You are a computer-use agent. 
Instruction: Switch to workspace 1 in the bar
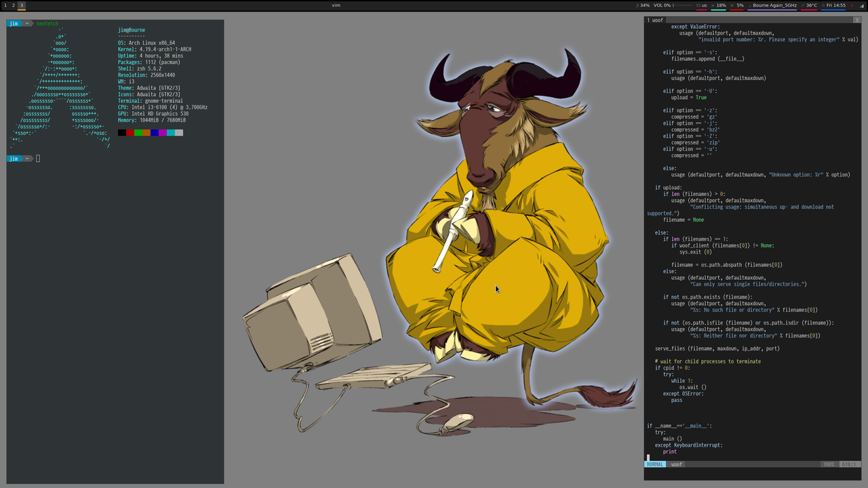[5, 5]
